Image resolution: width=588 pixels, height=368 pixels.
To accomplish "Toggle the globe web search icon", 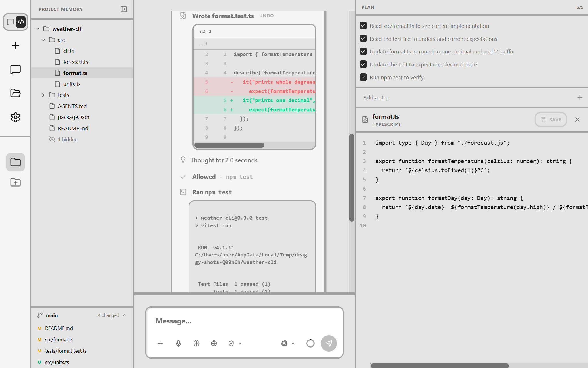I will point(214,343).
